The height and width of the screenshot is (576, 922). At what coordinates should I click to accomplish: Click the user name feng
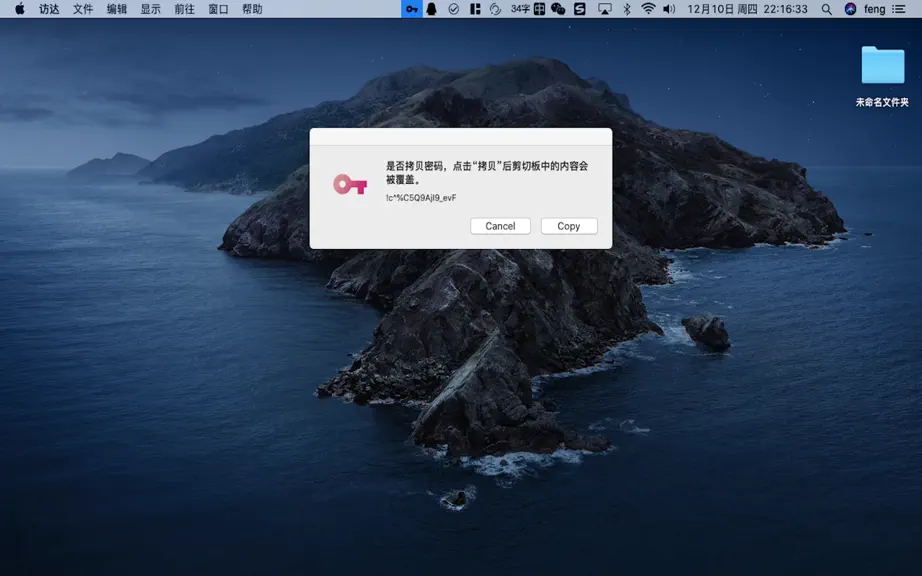874,9
